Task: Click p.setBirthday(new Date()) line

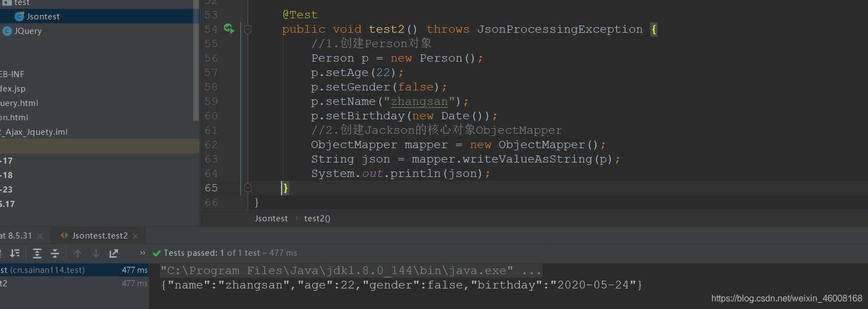Action: [405, 116]
